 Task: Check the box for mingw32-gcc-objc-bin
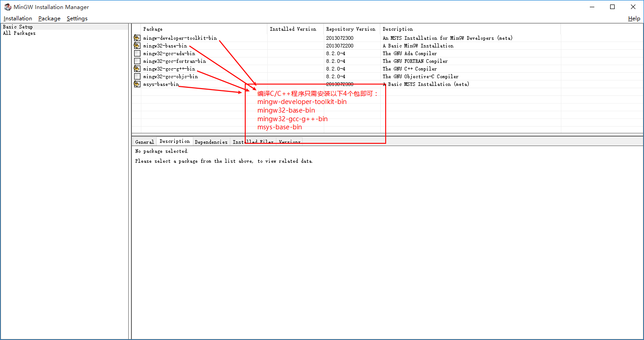[137, 76]
